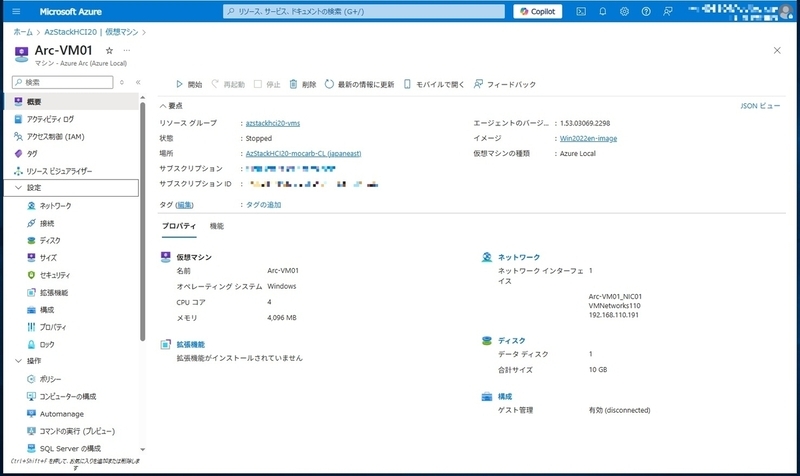Collapse the 設定 section
The height and width of the screenshot is (476, 800).
(71, 188)
